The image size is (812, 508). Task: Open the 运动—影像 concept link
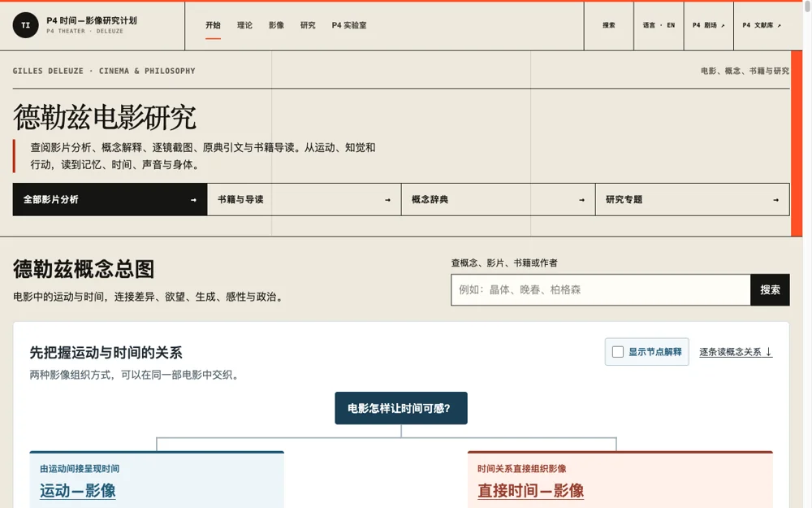pyautogui.click(x=78, y=490)
